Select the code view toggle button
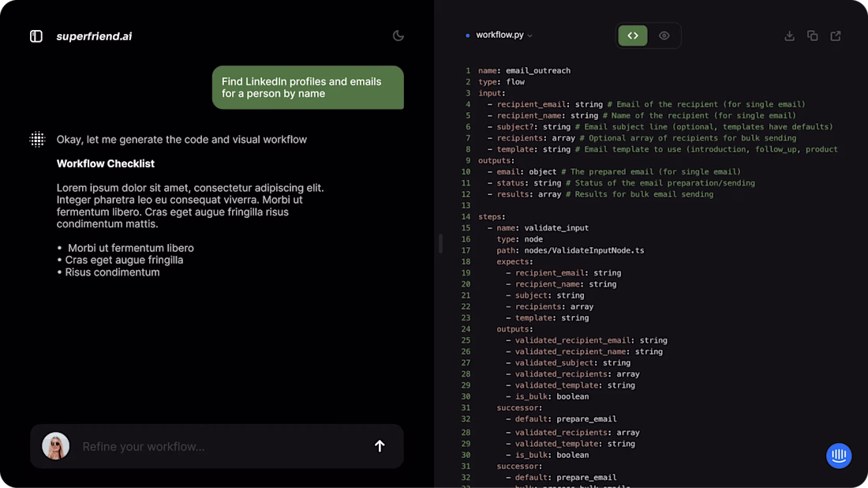This screenshot has height=488, width=868. [x=632, y=36]
